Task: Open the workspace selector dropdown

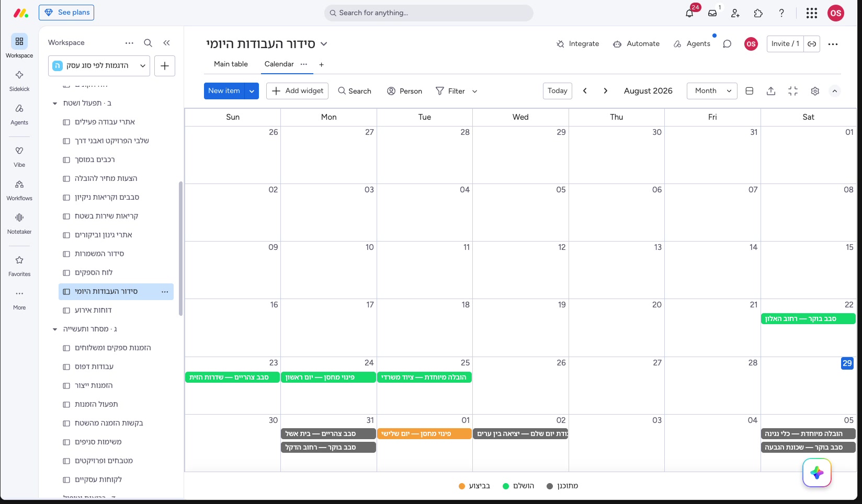Action: pyautogui.click(x=99, y=66)
